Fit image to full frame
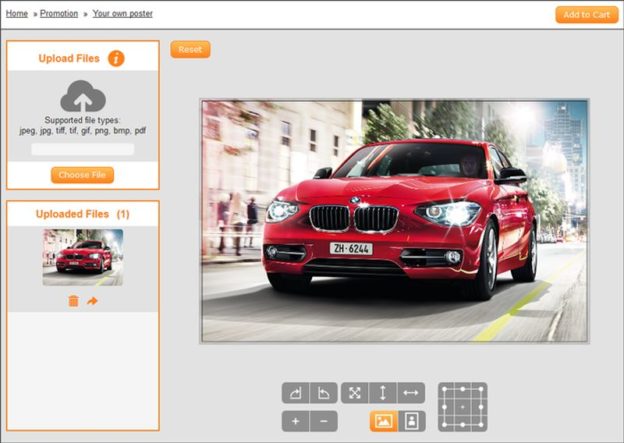This screenshot has height=443, width=624. pos(355,393)
